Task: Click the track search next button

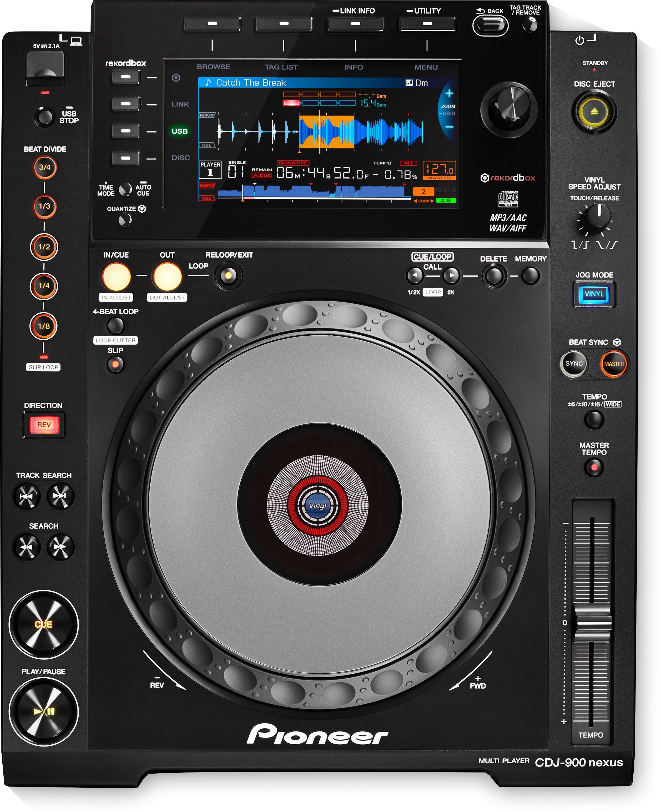Action: click(60, 496)
